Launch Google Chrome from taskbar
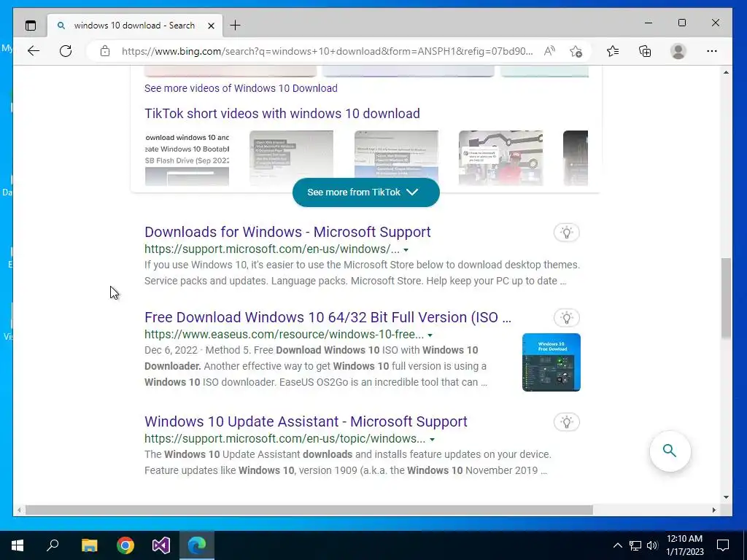Image resolution: width=747 pixels, height=560 pixels. click(x=125, y=545)
